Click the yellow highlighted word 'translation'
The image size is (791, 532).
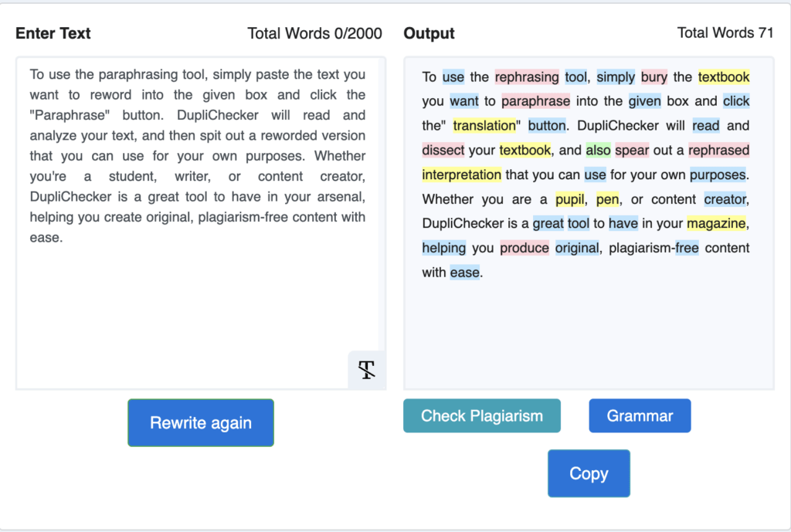point(484,126)
